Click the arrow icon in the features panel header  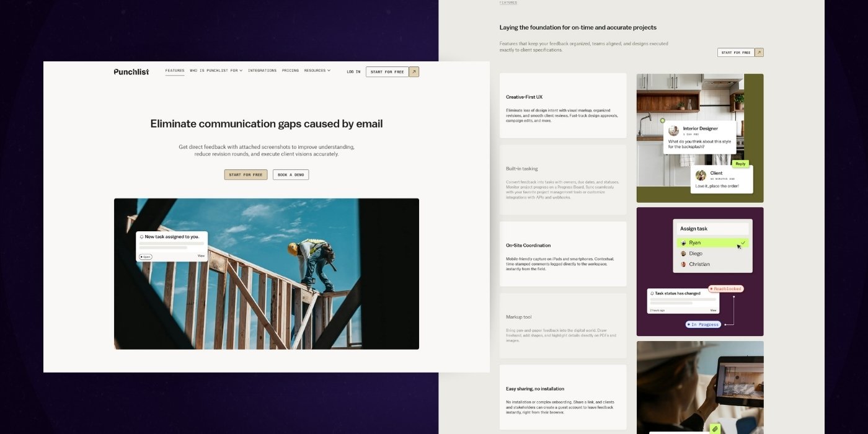pos(759,53)
